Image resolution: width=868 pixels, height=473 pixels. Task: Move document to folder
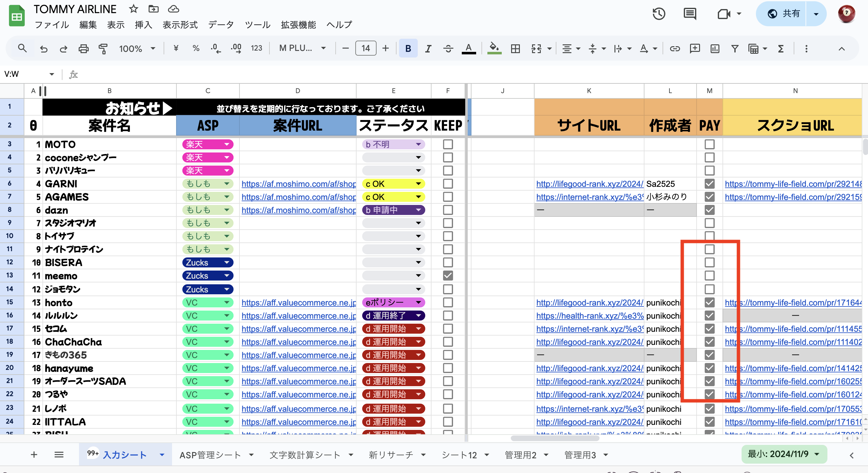pos(153,9)
